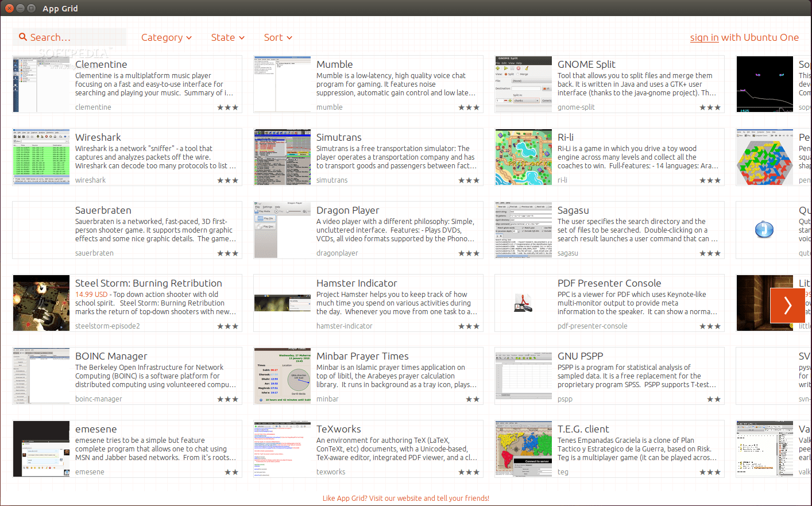Click the Dragon Player title
Viewport: 812px width, 506px height.
[x=348, y=210]
